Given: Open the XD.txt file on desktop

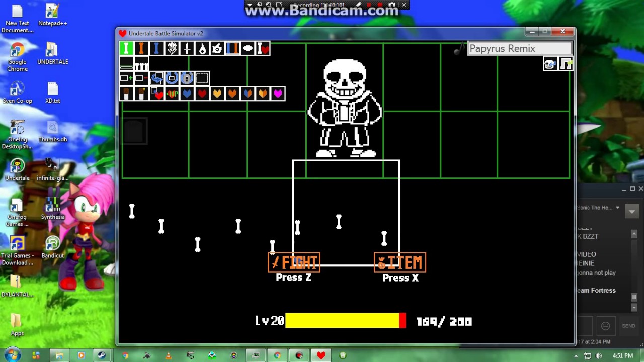Looking at the screenshot, I should (x=52, y=93).
